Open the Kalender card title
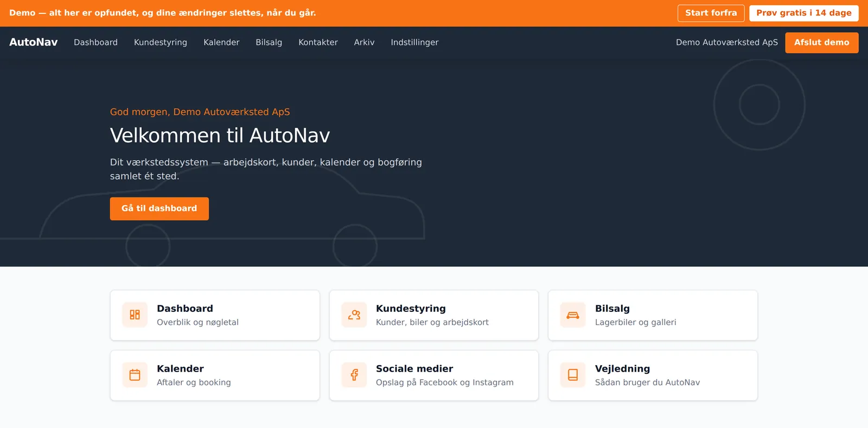The height and width of the screenshot is (428, 868). [x=180, y=368]
